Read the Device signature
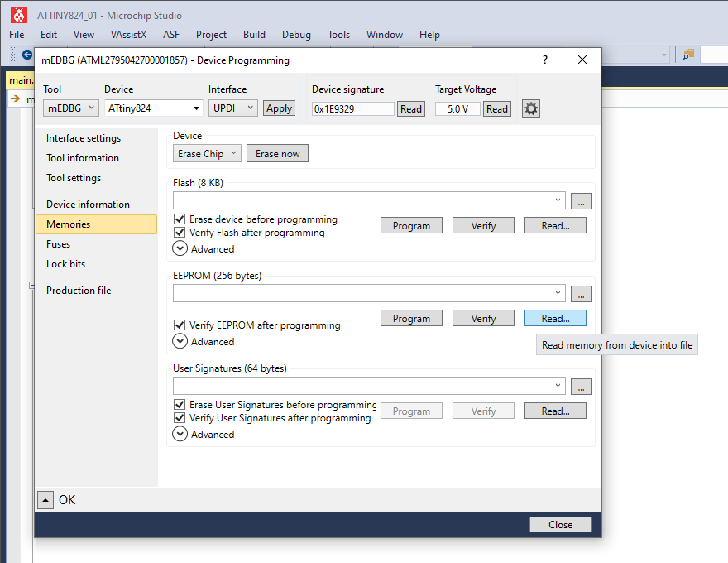 411,108
